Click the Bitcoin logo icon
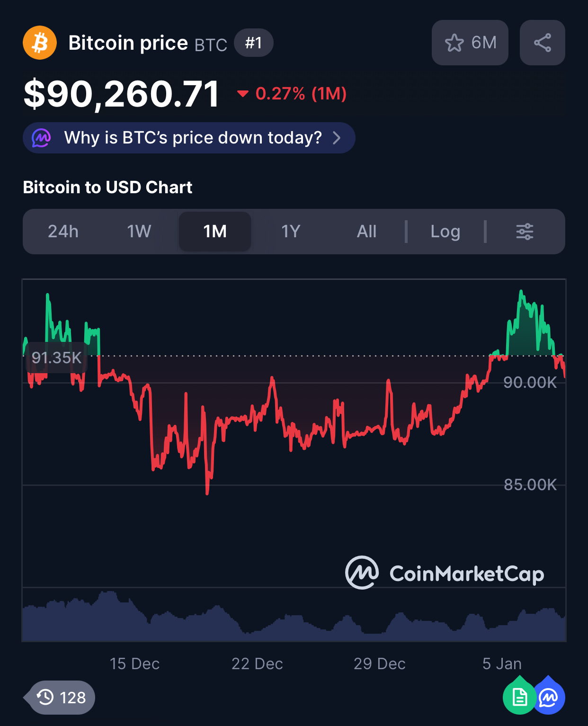 pyautogui.click(x=40, y=43)
